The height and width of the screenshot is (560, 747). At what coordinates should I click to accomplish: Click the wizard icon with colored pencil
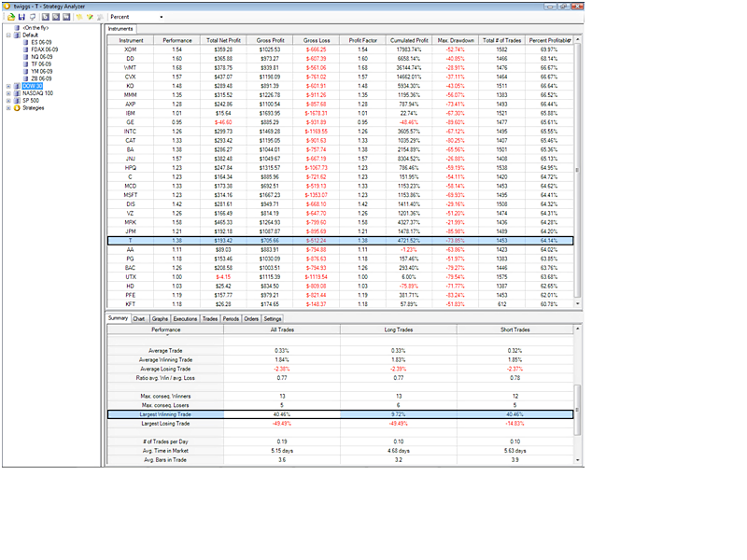point(90,17)
